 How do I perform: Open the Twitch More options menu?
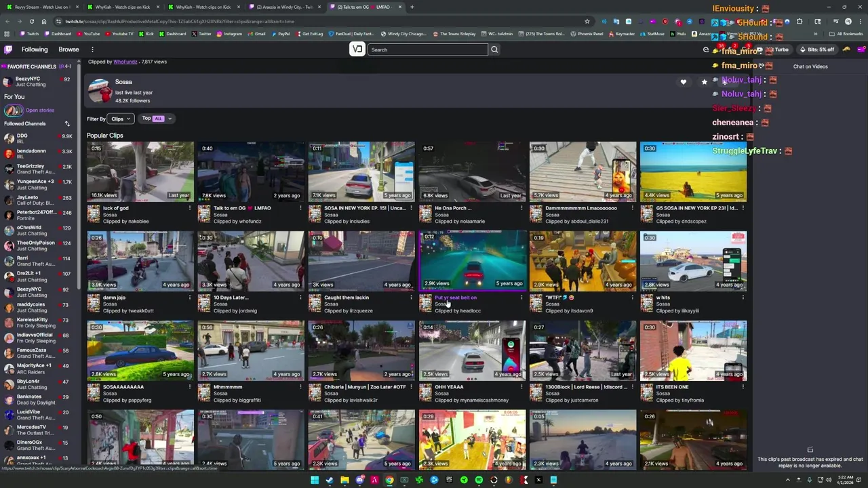click(x=92, y=49)
